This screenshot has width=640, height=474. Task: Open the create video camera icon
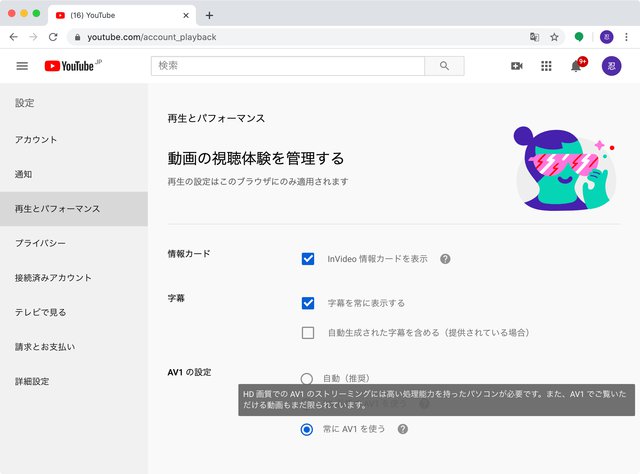pos(517,66)
